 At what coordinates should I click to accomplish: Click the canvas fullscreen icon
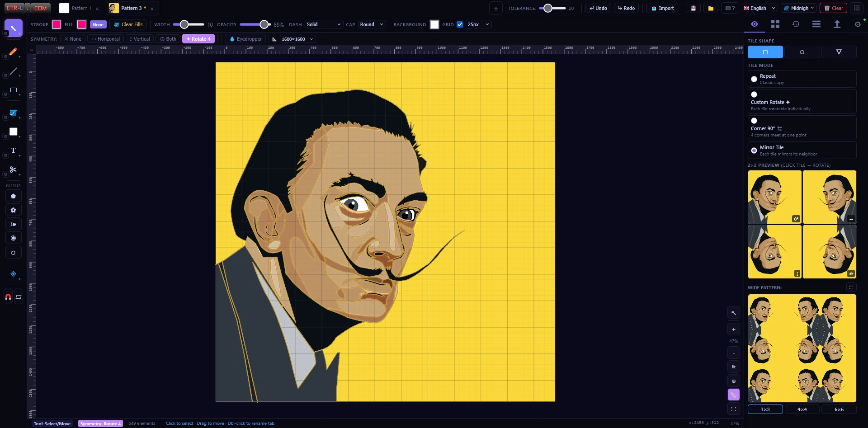(x=734, y=409)
